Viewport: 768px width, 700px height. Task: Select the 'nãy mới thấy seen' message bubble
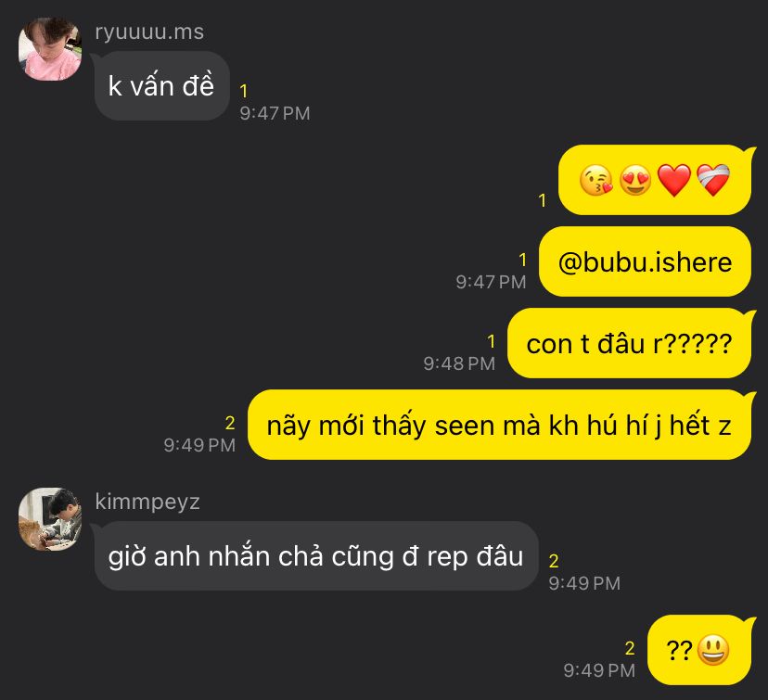tap(499, 425)
